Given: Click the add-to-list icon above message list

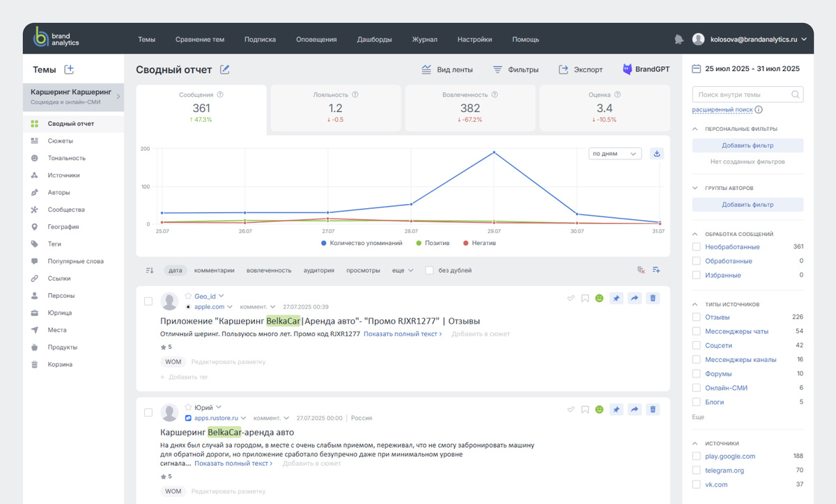Looking at the screenshot, I should (656, 270).
